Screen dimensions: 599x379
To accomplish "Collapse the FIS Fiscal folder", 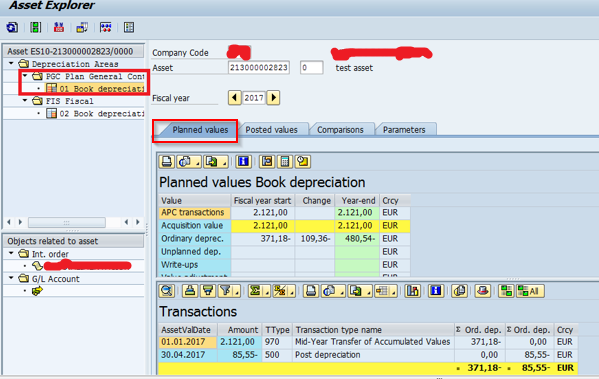I will pyautogui.click(x=25, y=100).
